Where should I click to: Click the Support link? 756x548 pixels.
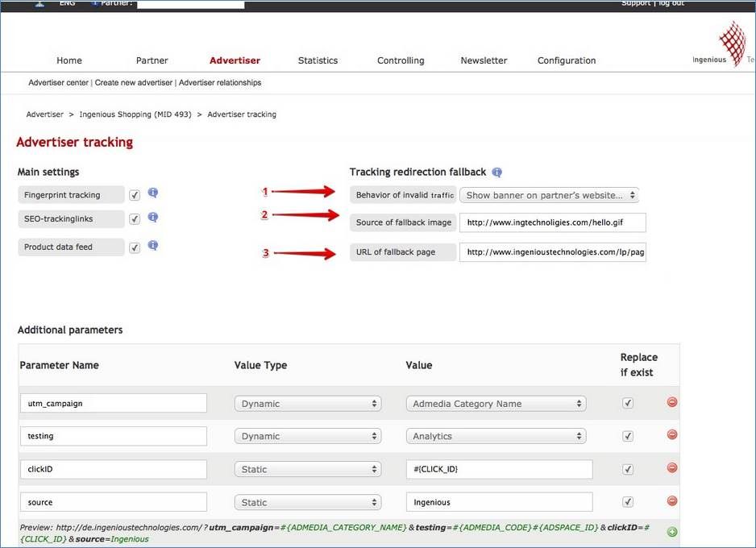tap(636, 3)
